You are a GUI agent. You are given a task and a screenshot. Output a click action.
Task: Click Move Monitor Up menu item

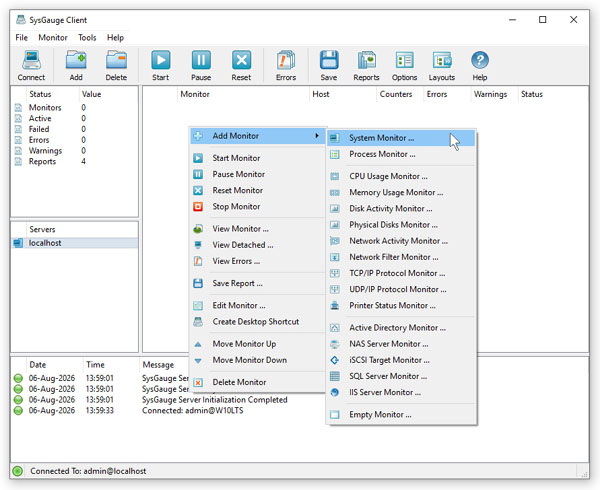pos(258,344)
